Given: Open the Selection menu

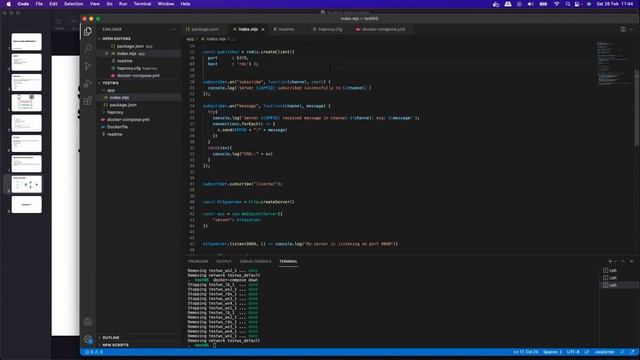Looking at the screenshot, I should click(73, 4).
